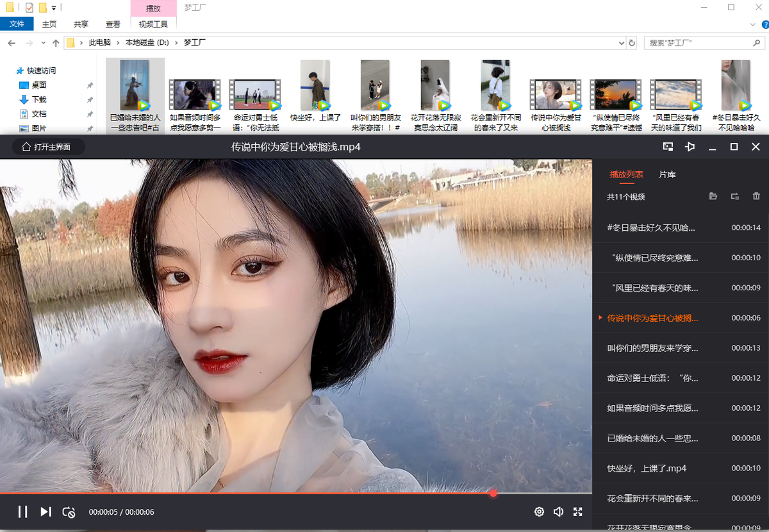
Task: Select 下载 in navigation pane
Action: tap(38, 100)
